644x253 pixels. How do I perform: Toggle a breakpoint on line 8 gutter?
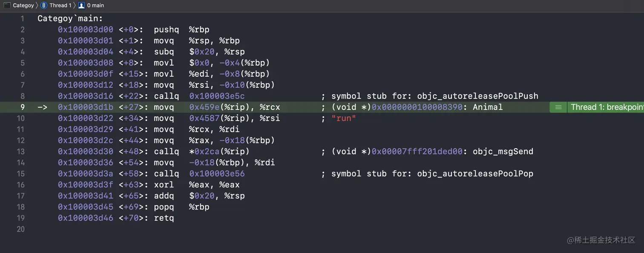pos(23,96)
